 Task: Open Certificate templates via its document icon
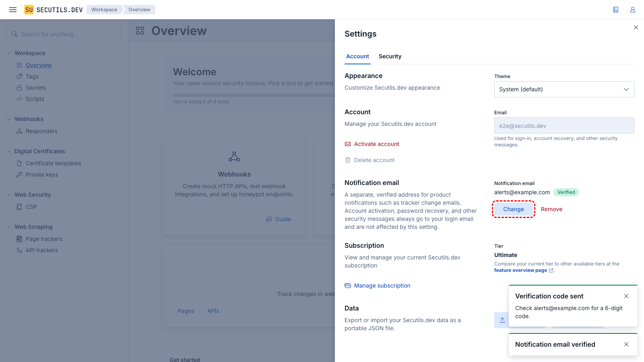(19, 163)
